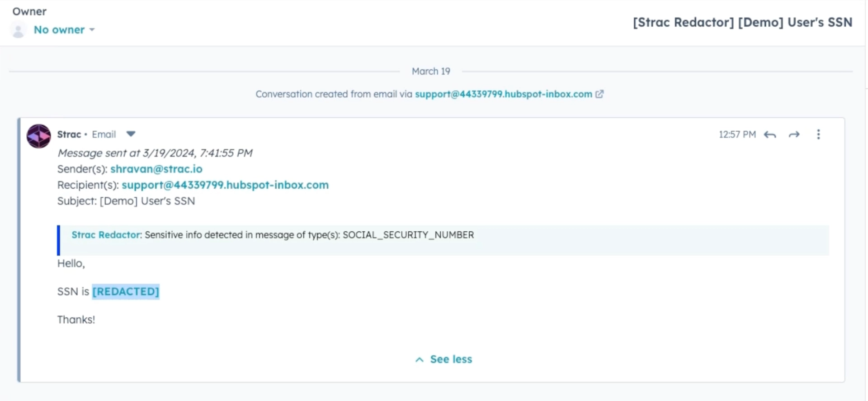Click the Strac Redactor link
868x401 pixels.
click(106, 235)
